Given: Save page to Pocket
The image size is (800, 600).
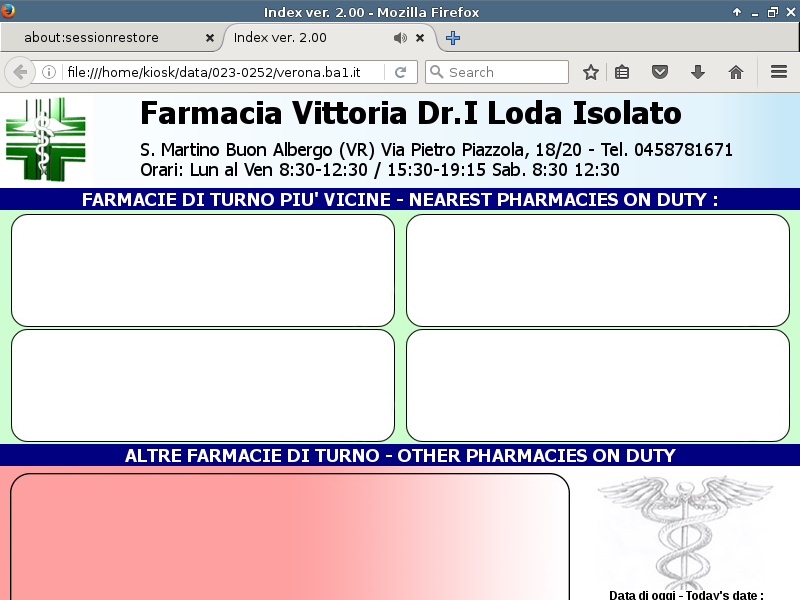Looking at the screenshot, I should click(x=660, y=72).
